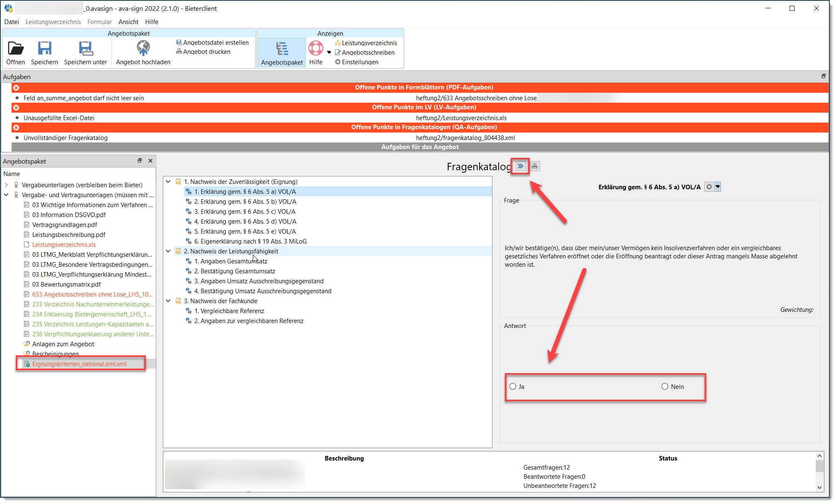Screen dimensions: 836x504
Task: Collapse Vergabe- und Vertragsunterlagen folder
Action: [6, 195]
